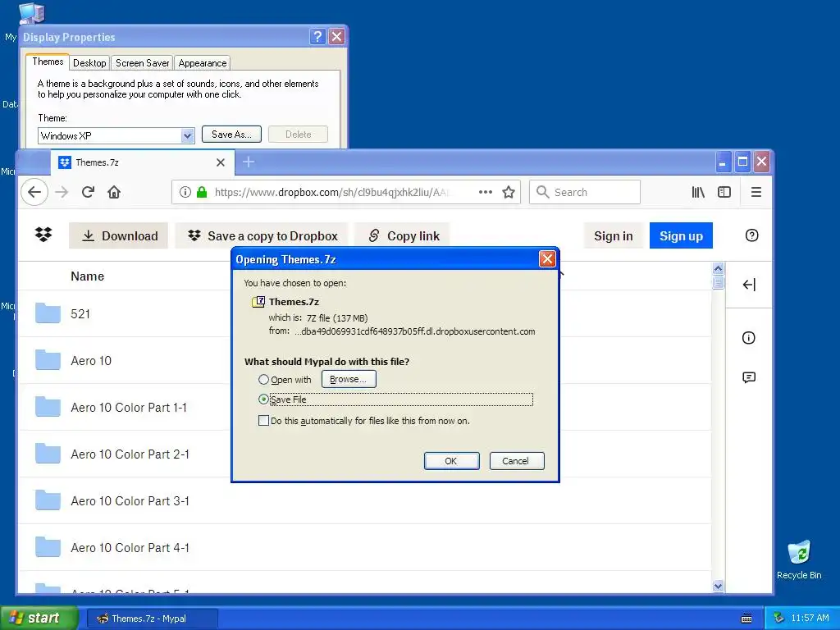Click the taskbar keyboard tray icon

tap(746, 619)
